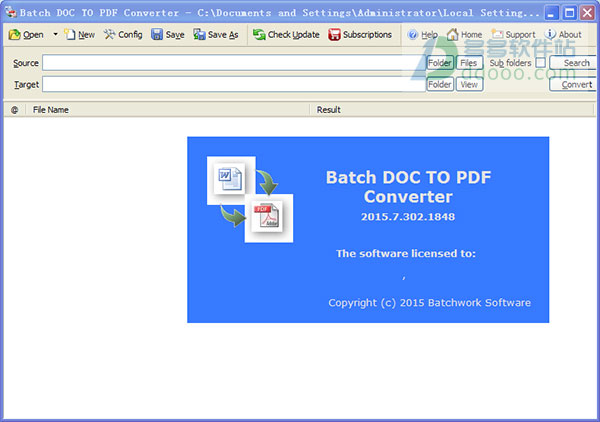Create a new project with New
600x422 pixels.
pos(80,34)
